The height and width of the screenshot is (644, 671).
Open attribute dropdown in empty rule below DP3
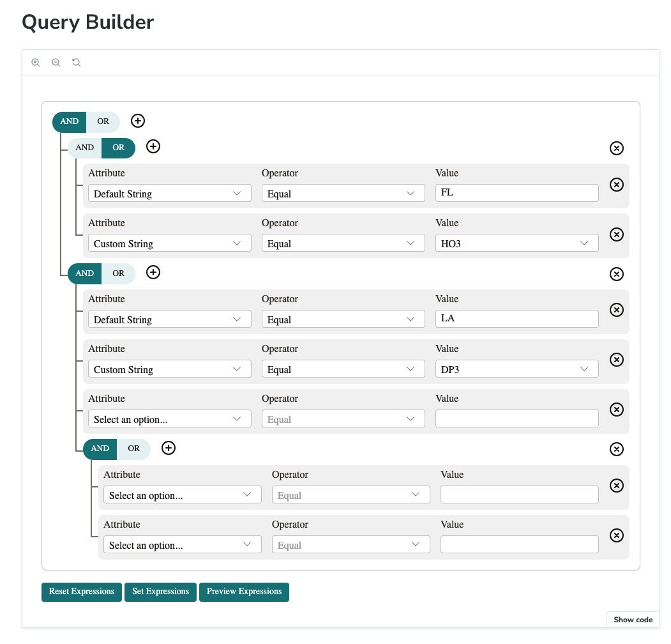point(169,418)
